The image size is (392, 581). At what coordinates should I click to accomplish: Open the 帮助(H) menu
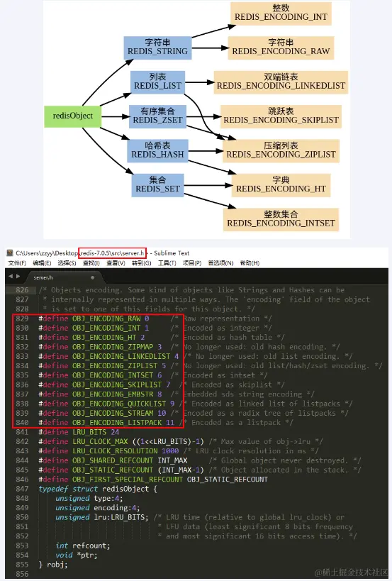[x=250, y=263]
